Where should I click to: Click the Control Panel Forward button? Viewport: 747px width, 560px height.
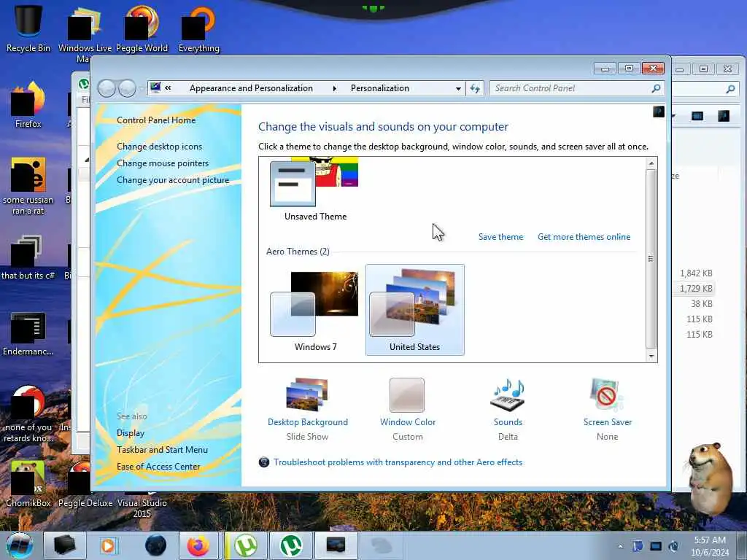(127, 88)
